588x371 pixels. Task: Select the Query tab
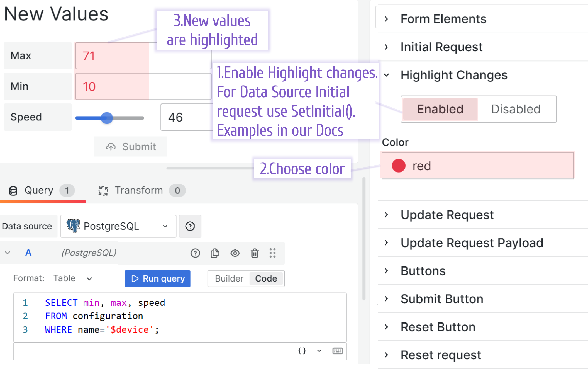(39, 190)
